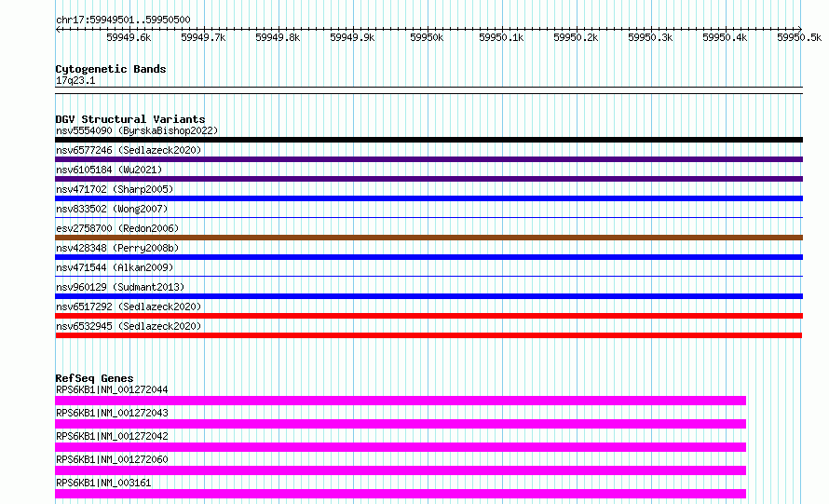Open the nsv471544 (Alkan2009) label
829x504 pixels.
click(115, 267)
